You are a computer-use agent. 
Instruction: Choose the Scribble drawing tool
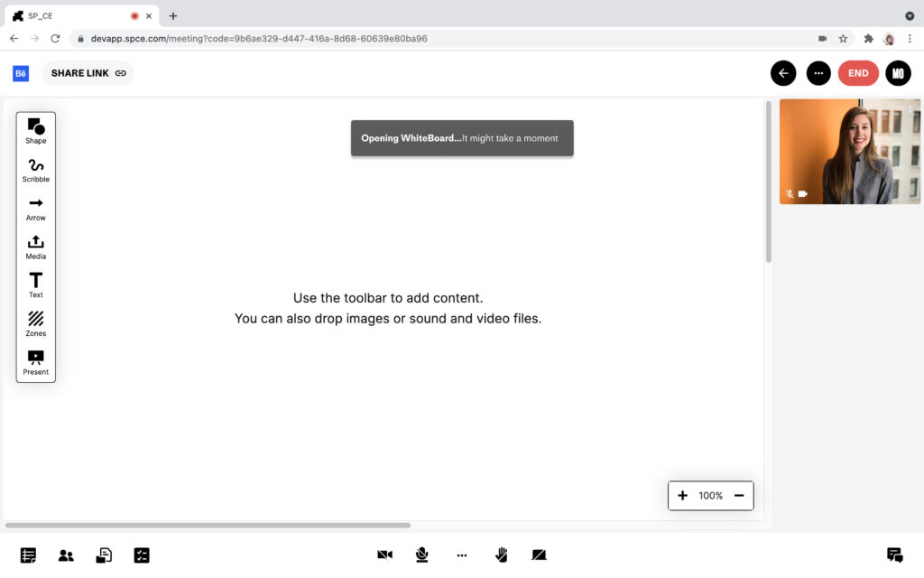(x=36, y=169)
